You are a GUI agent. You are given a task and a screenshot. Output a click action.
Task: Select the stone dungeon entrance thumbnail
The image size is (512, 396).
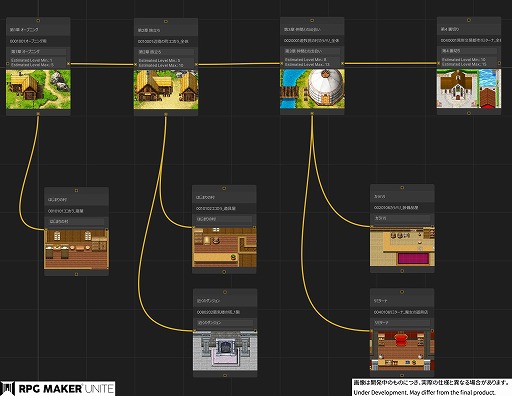click(225, 350)
